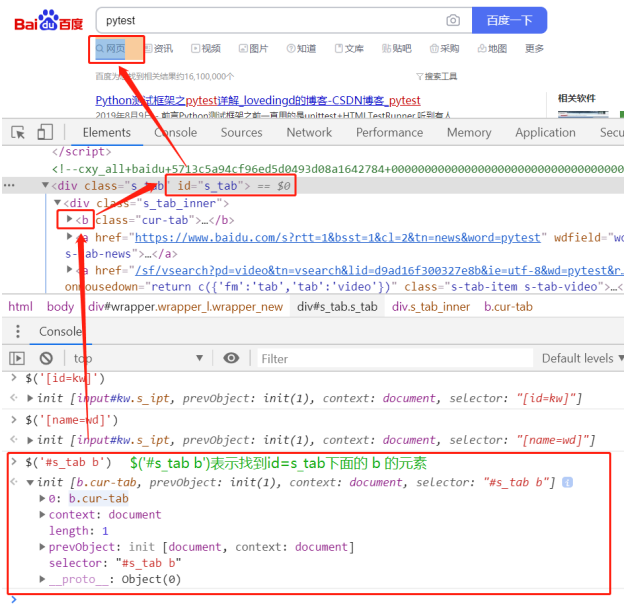
Task: Open the 更多 menu
Action: point(534,49)
